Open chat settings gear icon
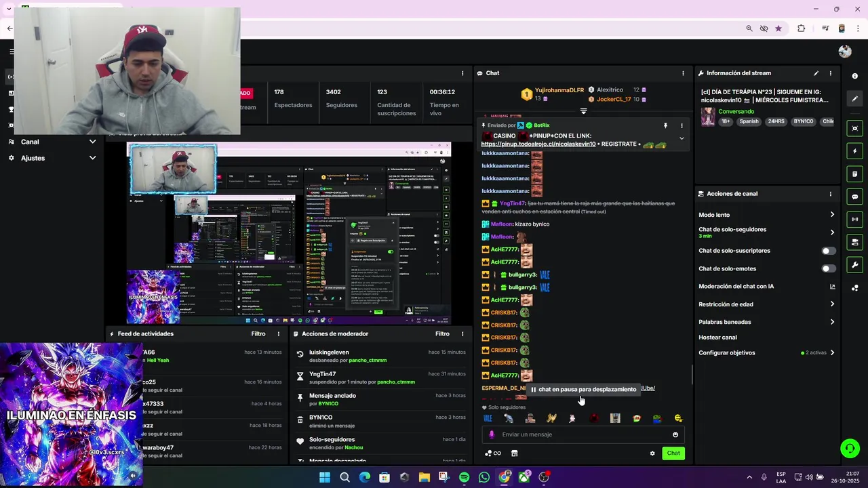 tap(652, 453)
